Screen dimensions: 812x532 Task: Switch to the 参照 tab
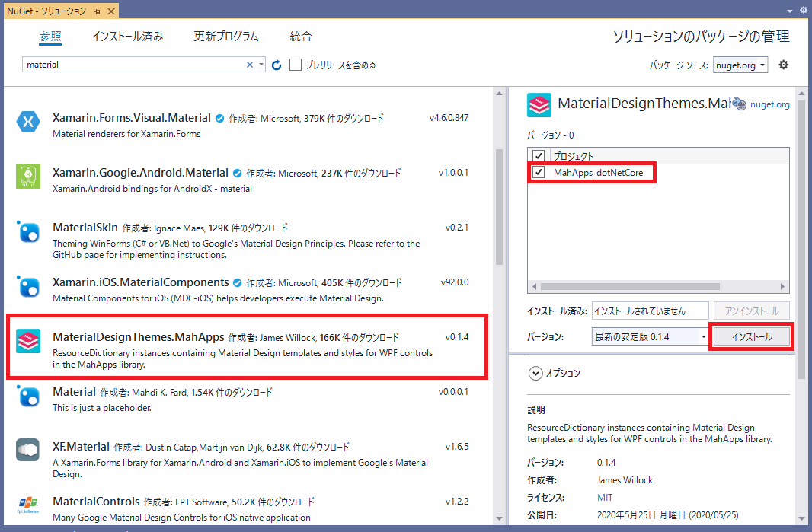click(50, 37)
